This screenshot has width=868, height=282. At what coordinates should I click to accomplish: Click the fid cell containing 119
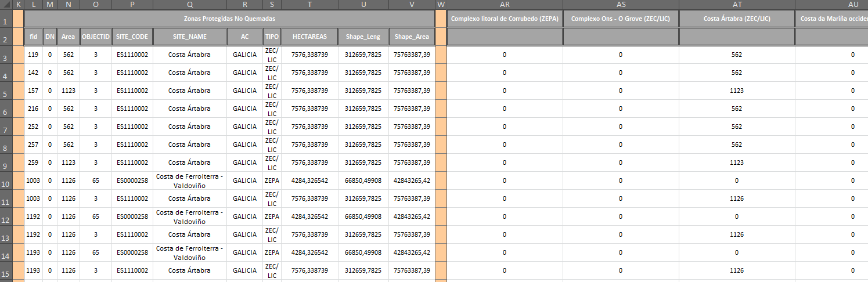click(33, 55)
